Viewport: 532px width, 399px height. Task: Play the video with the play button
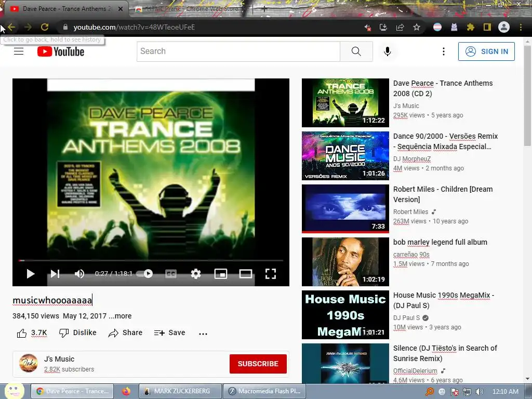pos(31,273)
